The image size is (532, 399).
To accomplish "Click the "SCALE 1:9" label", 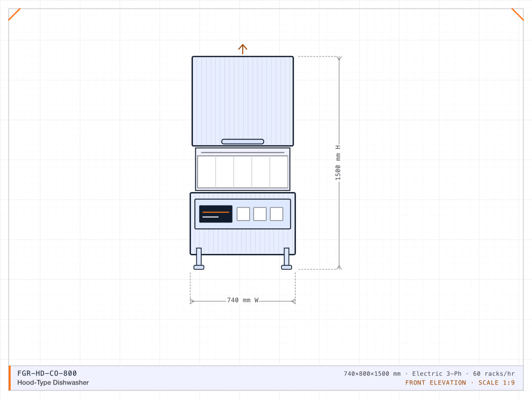I will pos(497,383).
